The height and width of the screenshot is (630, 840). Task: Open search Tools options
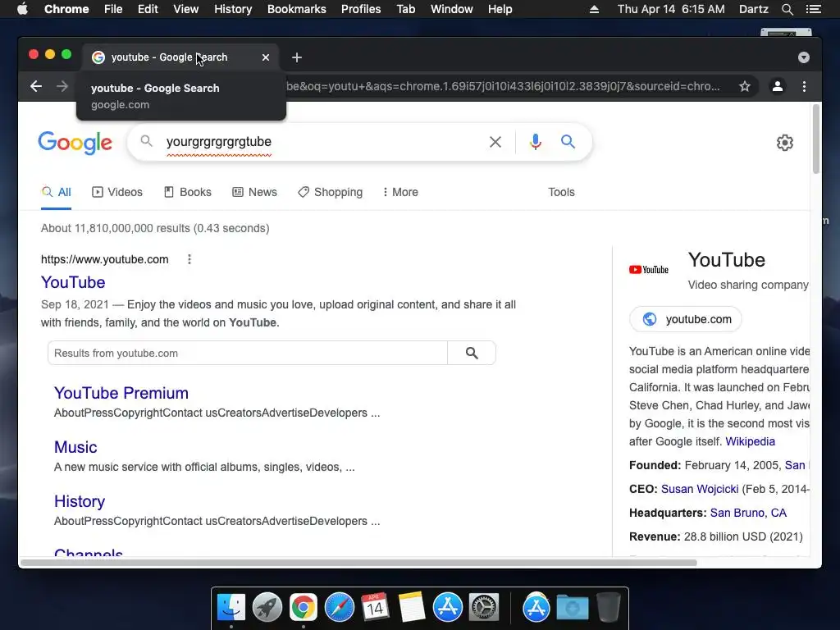561,192
